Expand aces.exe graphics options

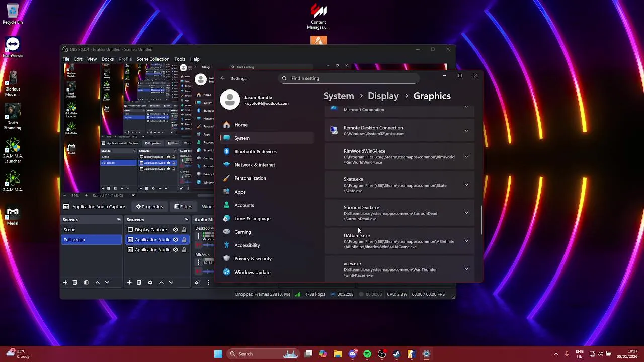466,269
